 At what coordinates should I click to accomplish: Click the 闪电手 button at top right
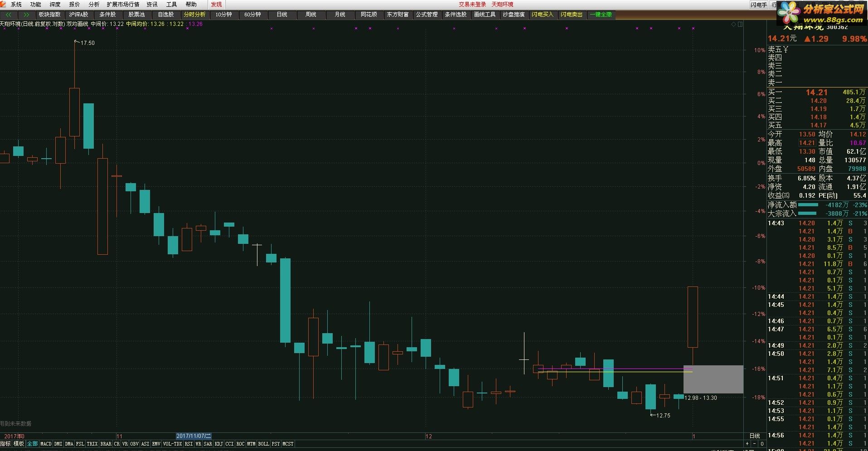point(758,5)
